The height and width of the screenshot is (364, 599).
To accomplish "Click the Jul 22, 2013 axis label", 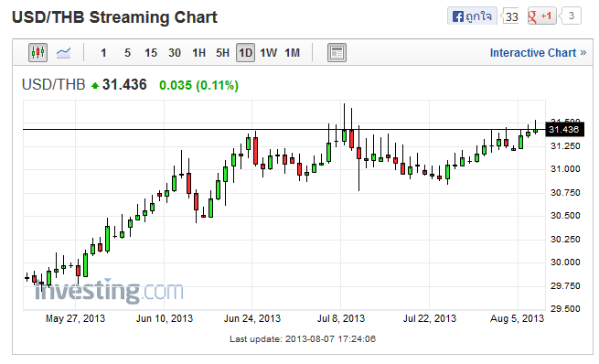I will pyautogui.click(x=430, y=318).
